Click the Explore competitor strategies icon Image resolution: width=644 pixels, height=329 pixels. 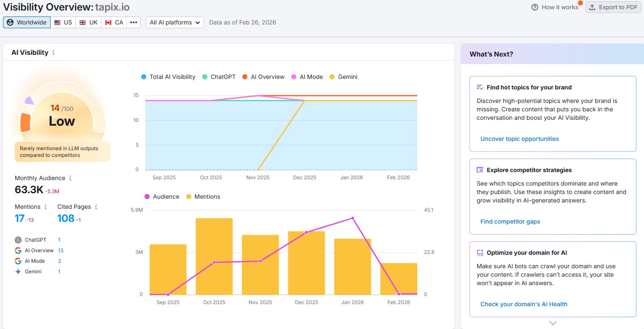[x=480, y=170]
